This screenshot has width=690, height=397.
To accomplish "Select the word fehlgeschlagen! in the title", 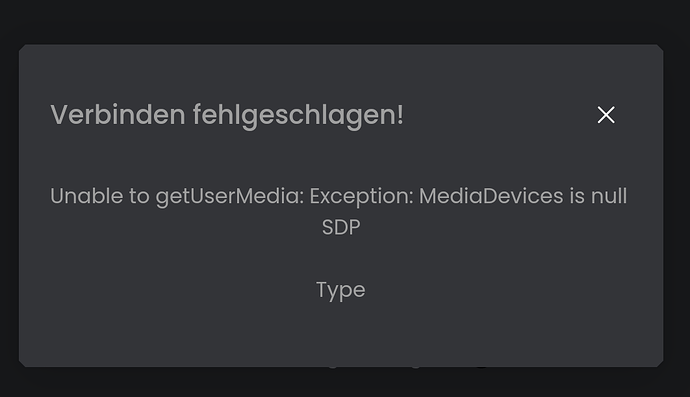I will [x=298, y=116].
